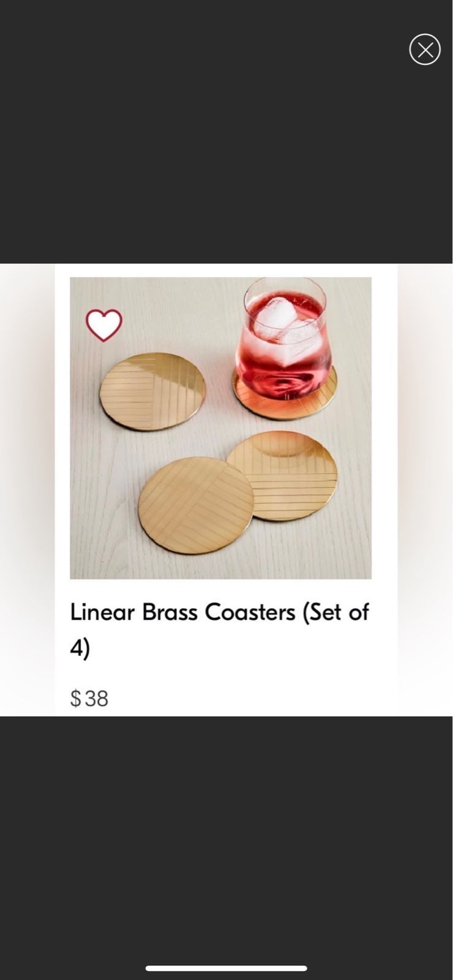Screen dimensions: 453x980
Task: Close the image viewer with the X icon
Action: [x=425, y=50]
